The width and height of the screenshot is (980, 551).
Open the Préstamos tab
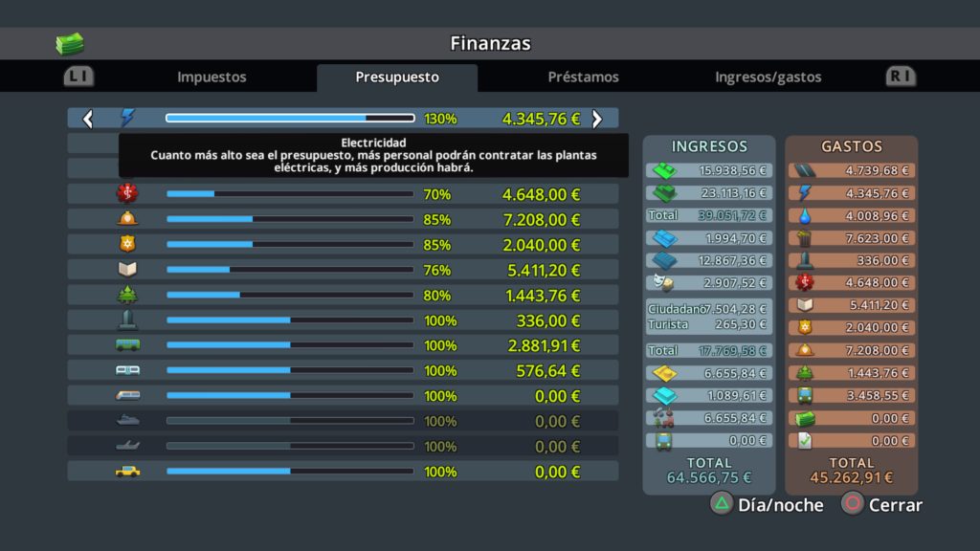[x=583, y=77]
